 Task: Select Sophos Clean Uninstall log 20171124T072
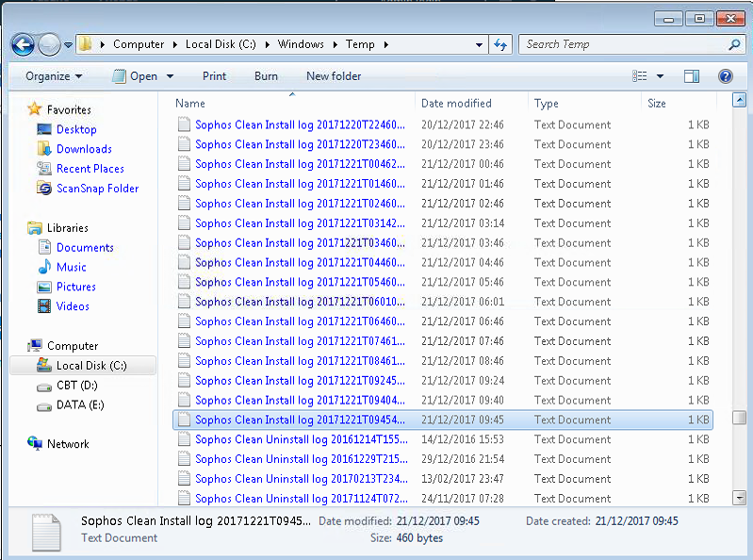pos(301,499)
